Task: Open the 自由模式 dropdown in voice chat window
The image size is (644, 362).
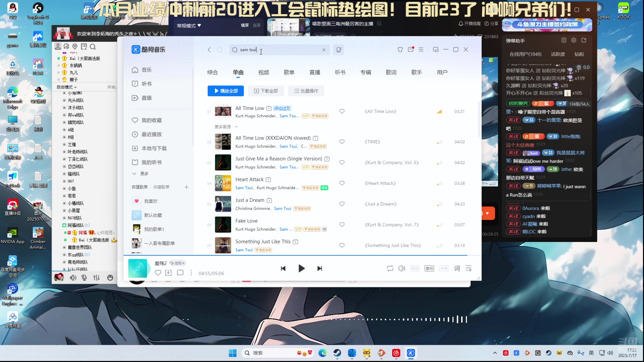Action: tap(66, 87)
